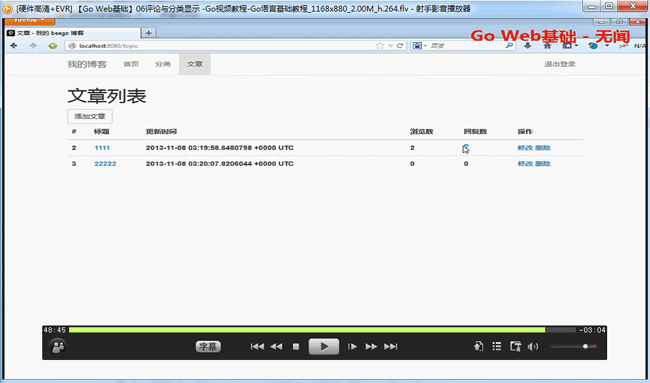The width and height of the screenshot is (650, 383).
Task: Skip to the next track in the player
Action: pos(390,347)
